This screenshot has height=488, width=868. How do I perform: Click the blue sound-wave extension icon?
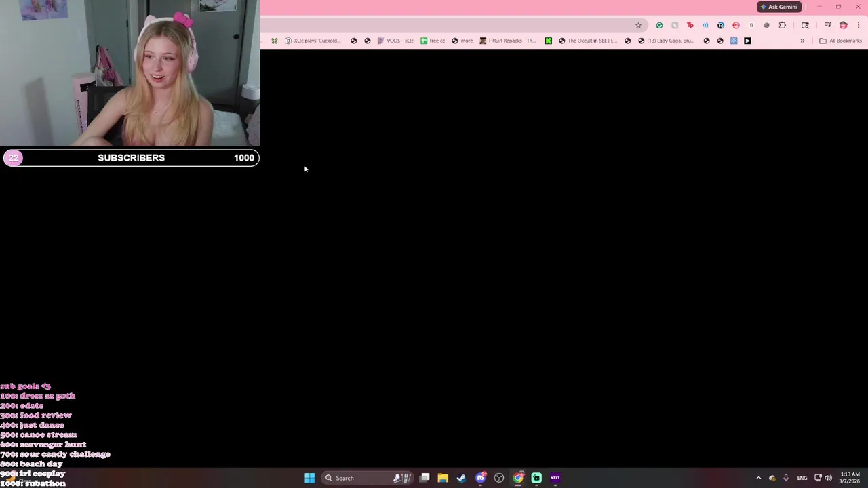click(705, 25)
